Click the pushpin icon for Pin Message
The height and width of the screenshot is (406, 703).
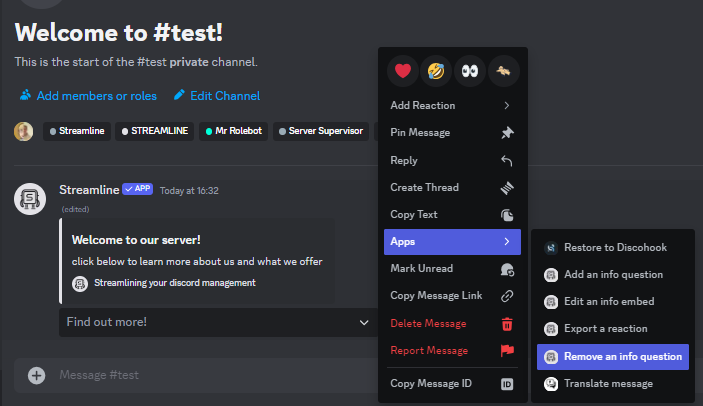[x=507, y=133]
